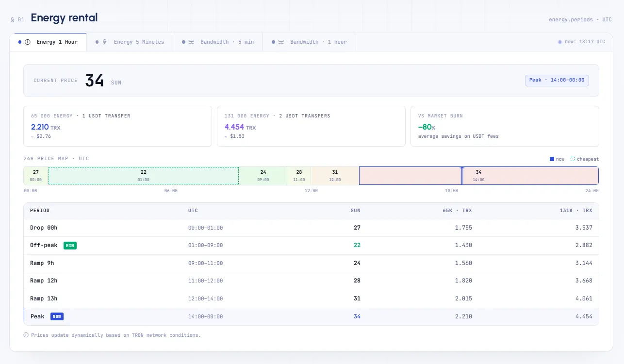
Task: Click the 'now: 18:17 UTC' indicator
Action: coord(582,42)
